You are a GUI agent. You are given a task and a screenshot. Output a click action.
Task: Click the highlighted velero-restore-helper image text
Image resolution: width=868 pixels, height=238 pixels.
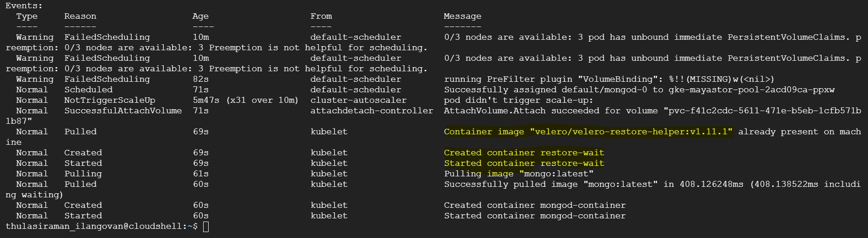point(588,132)
